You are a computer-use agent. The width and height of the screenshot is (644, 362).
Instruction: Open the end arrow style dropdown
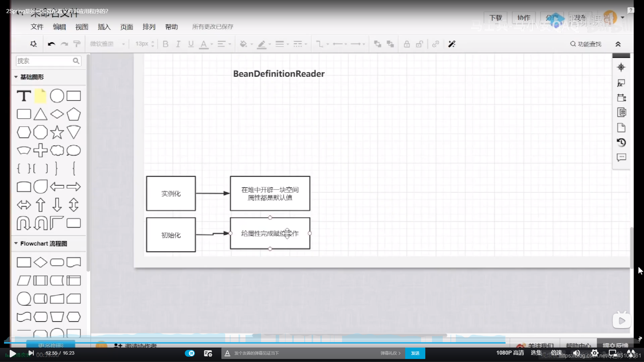(358, 44)
